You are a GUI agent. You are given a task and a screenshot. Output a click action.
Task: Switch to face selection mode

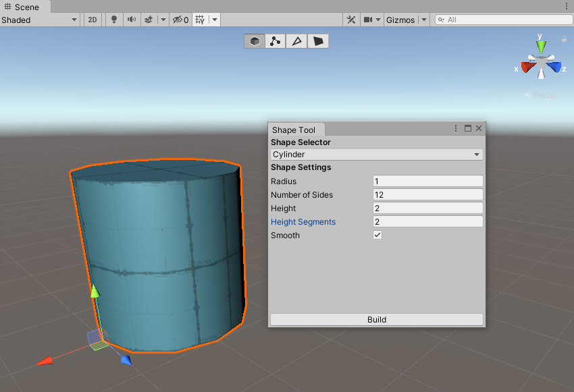[x=317, y=41]
